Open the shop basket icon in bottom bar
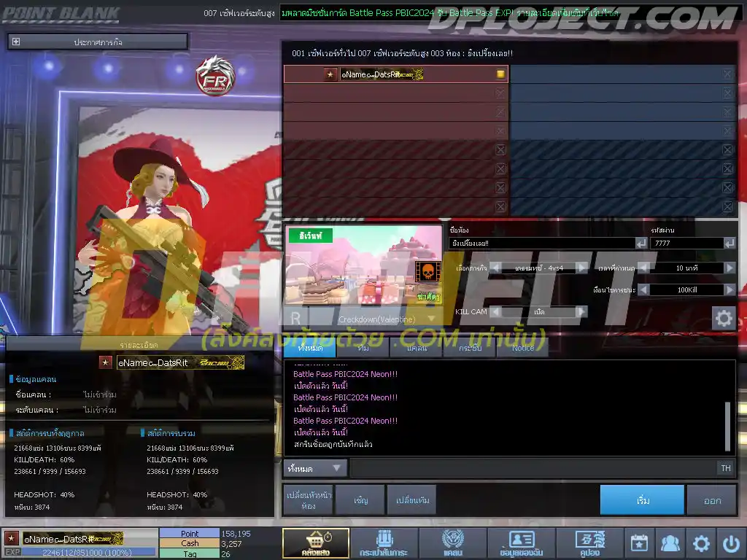This screenshot has height=560, width=747. 315,542
